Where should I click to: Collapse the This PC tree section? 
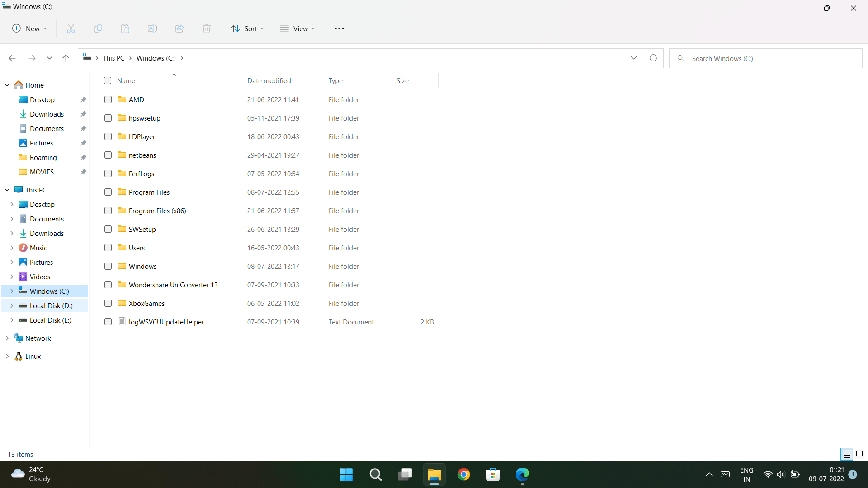[x=7, y=190]
